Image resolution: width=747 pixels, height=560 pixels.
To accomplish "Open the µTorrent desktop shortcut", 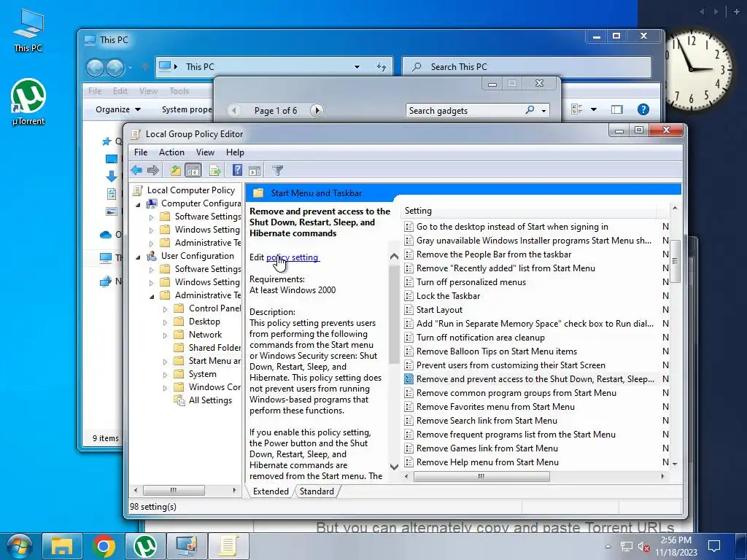I will coord(28,102).
